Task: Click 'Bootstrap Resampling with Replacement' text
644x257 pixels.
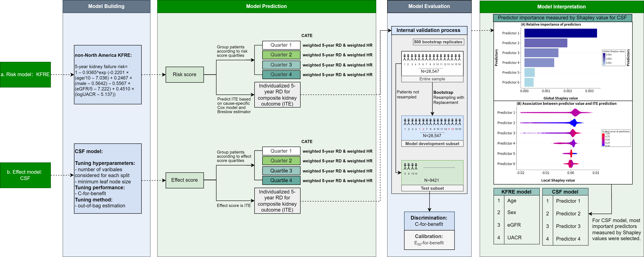Action: [x=449, y=97]
